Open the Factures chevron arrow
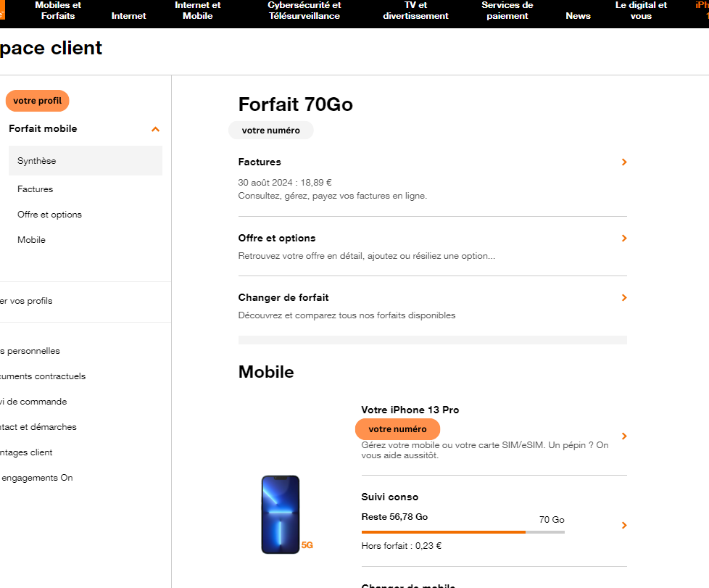The image size is (709, 588). pos(624,162)
